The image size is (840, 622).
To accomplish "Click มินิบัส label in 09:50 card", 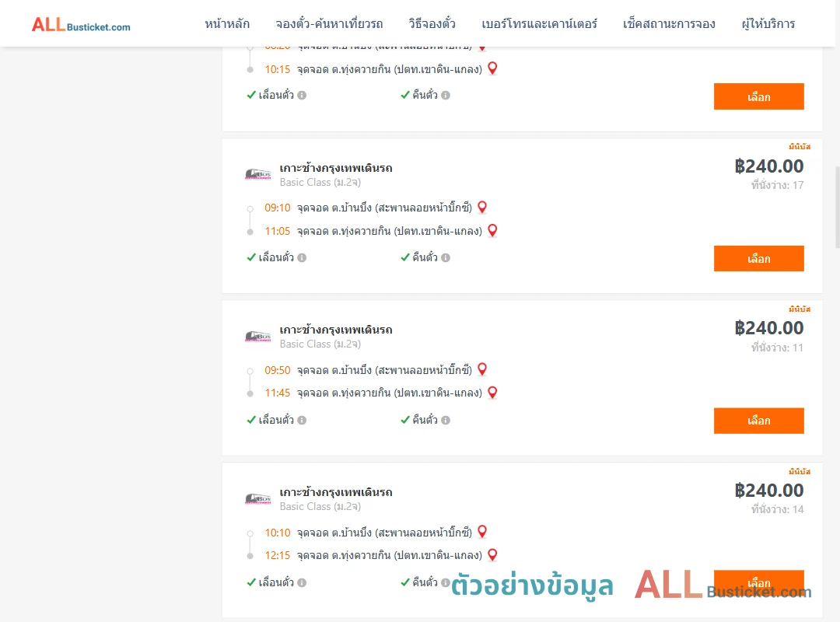I will pos(800,309).
